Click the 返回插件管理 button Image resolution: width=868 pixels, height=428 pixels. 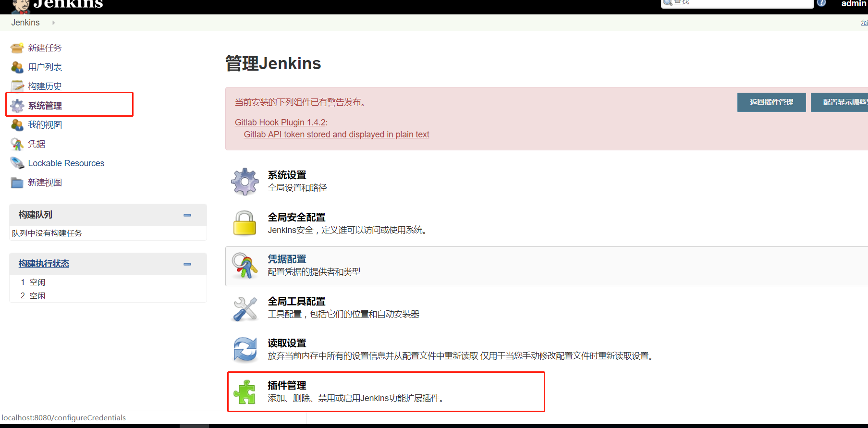771,102
